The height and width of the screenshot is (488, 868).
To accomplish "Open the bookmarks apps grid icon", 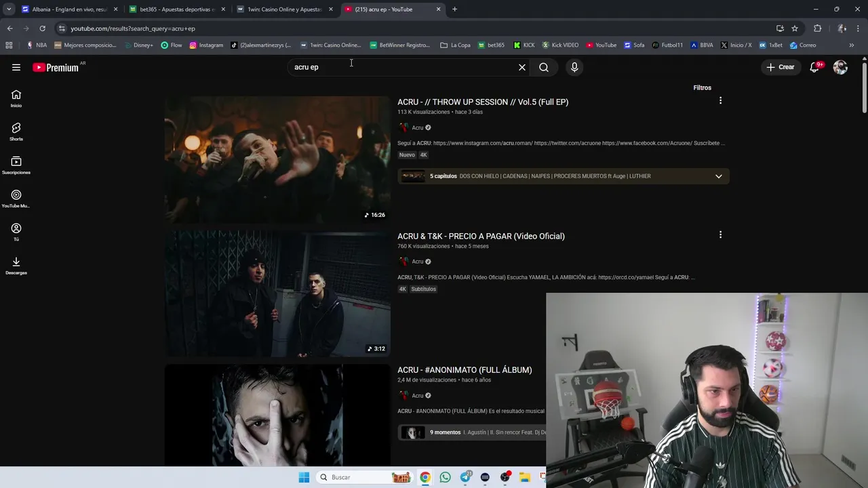I will tap(9, 45).
